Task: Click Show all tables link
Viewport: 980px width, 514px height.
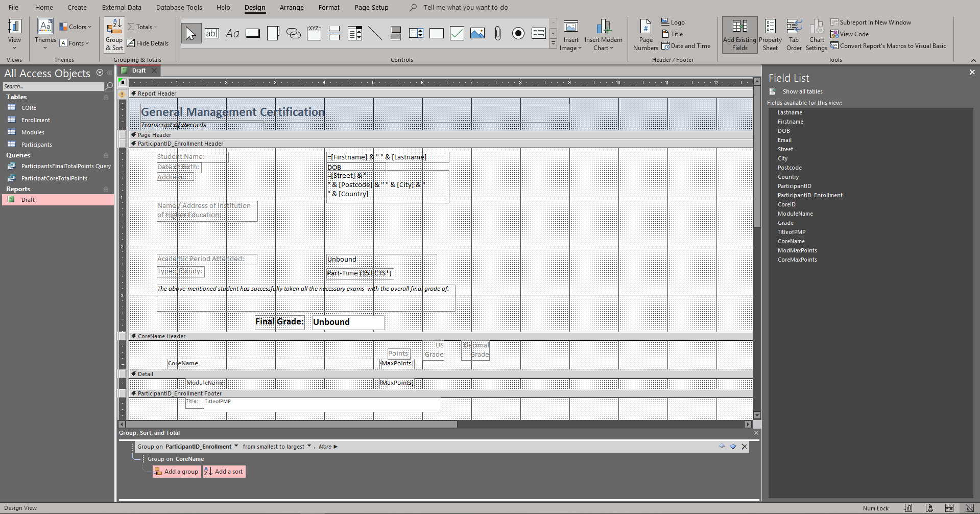Action: pos(802,91)
